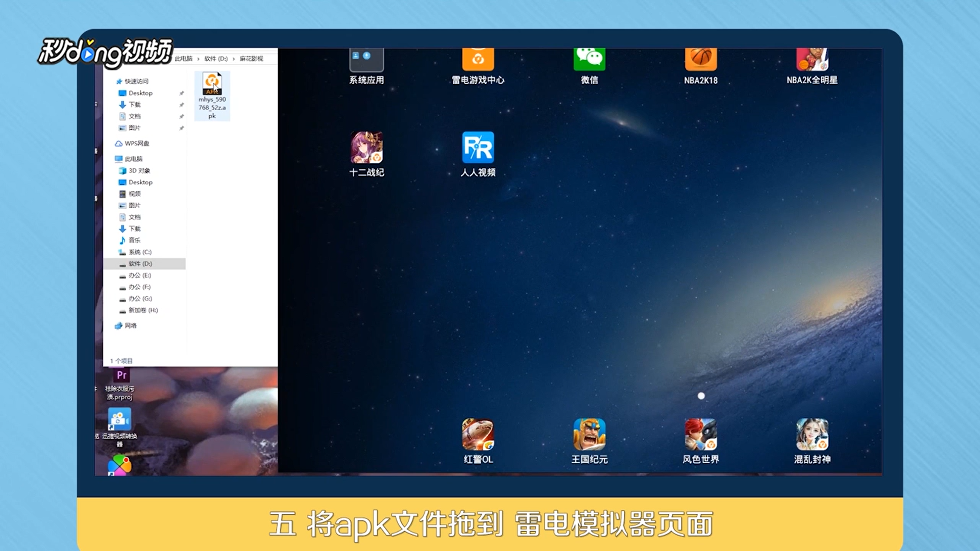Screen dimensions: 980x551
Task: Launch the 风色世界 game
Action: (700, 435)
